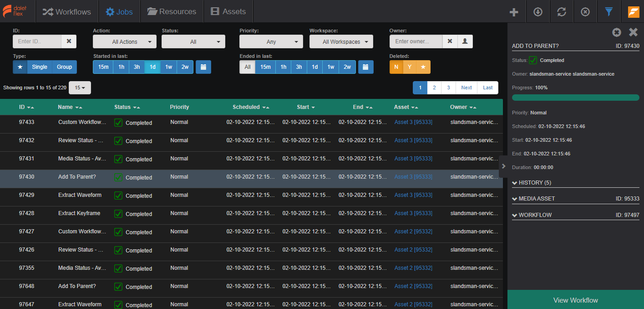Viewport: 644px width, 309px height.
Task: Clear the Owner field with X button
Action: click(450, 41)
